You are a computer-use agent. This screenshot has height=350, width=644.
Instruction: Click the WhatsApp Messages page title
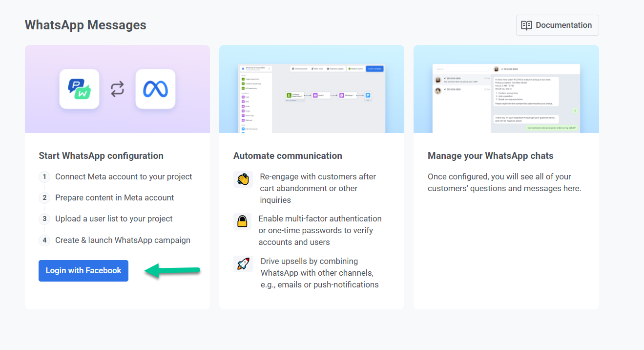point(85,25)
